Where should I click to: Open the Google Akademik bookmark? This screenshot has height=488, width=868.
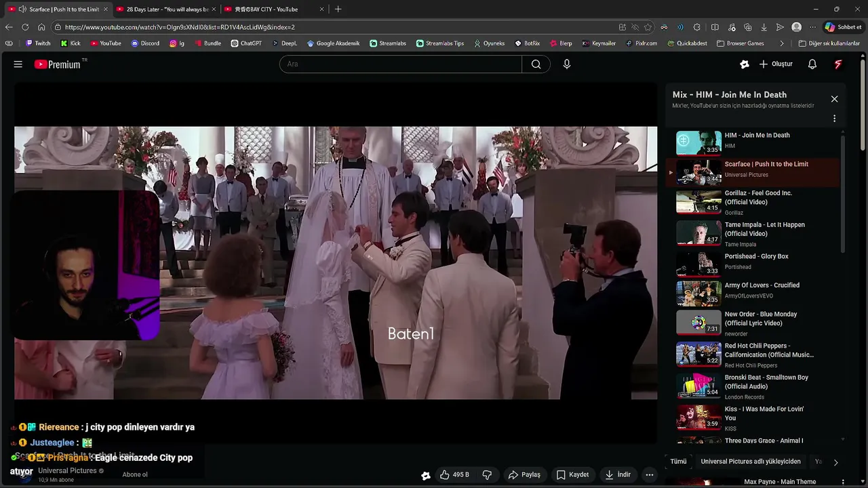(333, 43)
